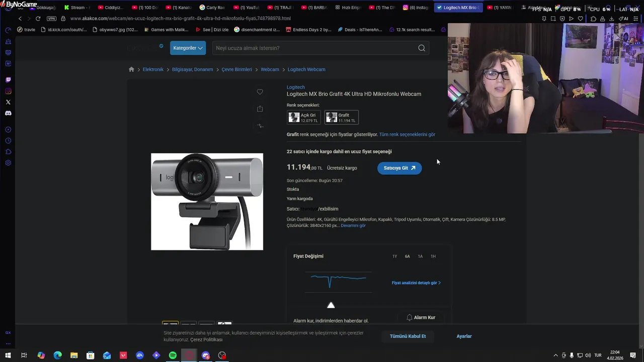Open the Çevre Birimleri breadcrumb
Image resolution: width=644 pixels, height=362 pixels.
point(236,69)
